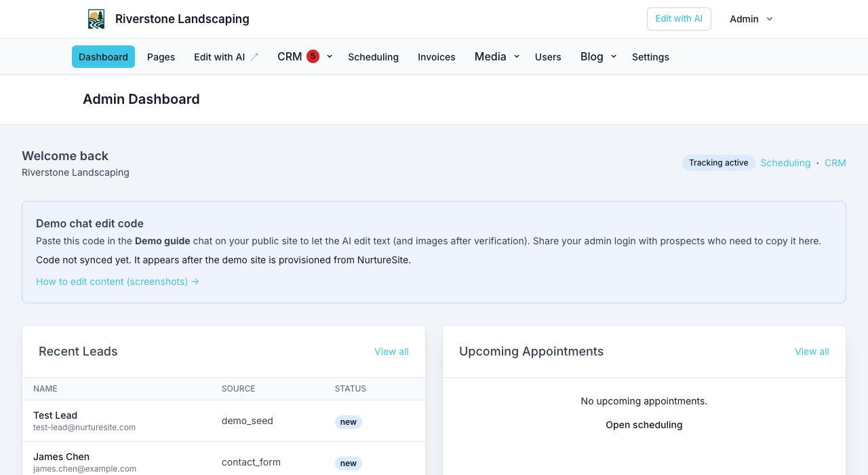The width and height of the screenshot is (868, 475).
Task: Click the Welcome back heading
Action: tap(65, 156)
